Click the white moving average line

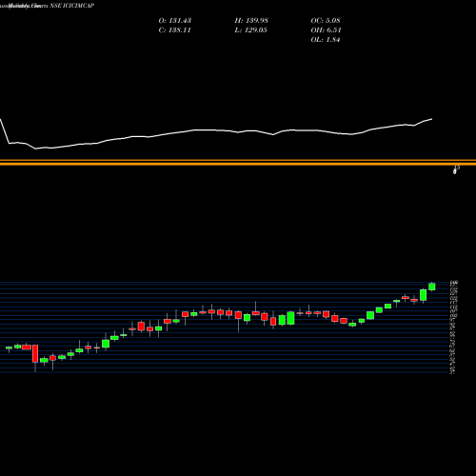216,130
